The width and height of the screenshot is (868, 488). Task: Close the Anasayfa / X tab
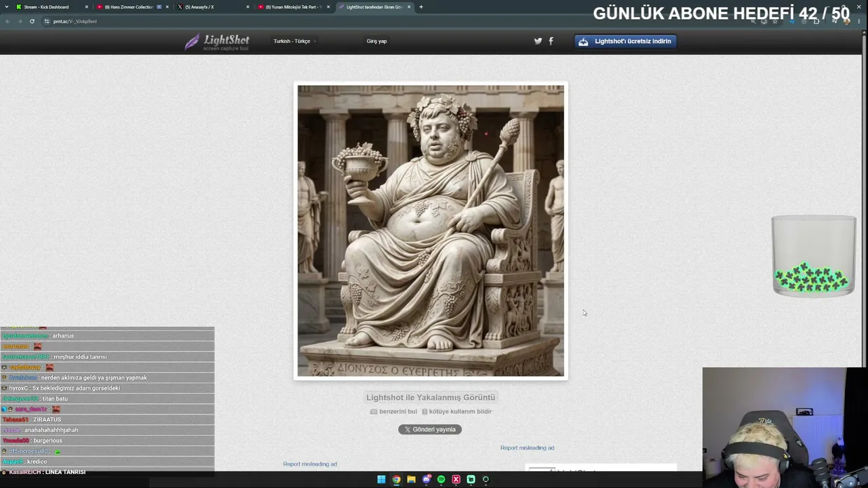248,7
